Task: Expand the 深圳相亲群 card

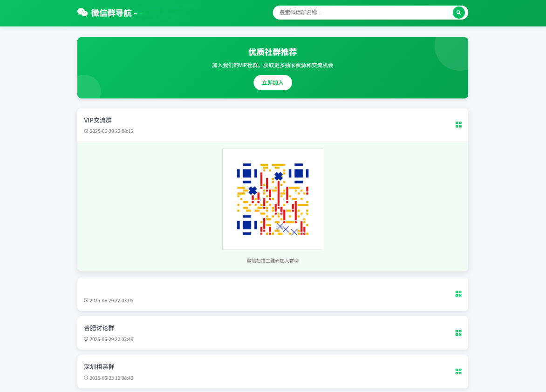Action: 273,372
